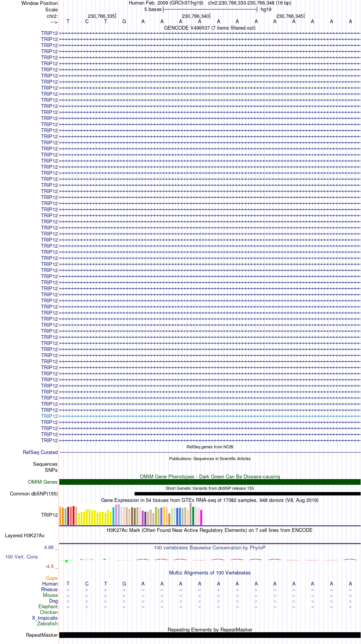Click the cyan bar in the GTEx chart
361x644 pixels.
click(x=114, y=516)
